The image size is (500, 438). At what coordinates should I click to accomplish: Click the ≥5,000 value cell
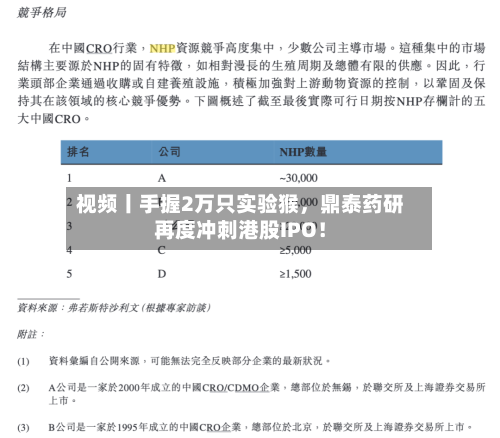[x=295, y=250]
